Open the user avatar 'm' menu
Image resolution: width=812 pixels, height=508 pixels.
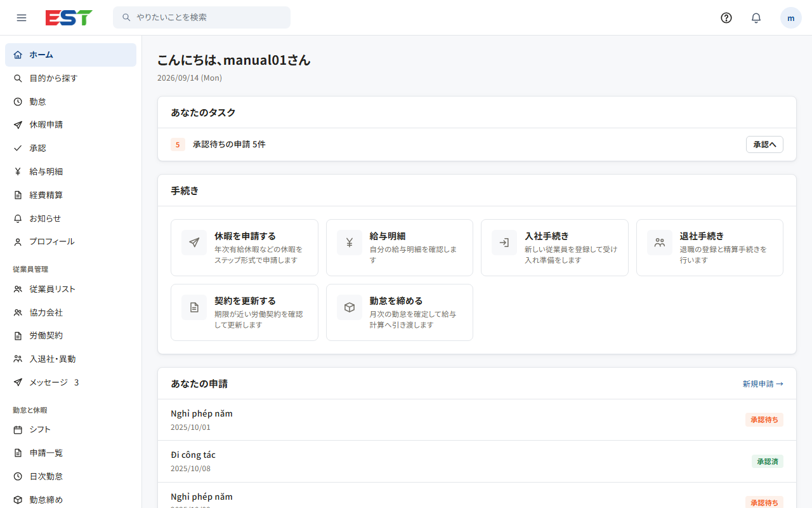791,18
